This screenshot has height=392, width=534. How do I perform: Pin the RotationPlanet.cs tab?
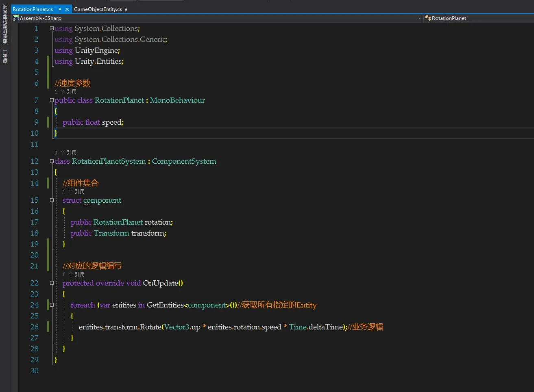(60, 9)
